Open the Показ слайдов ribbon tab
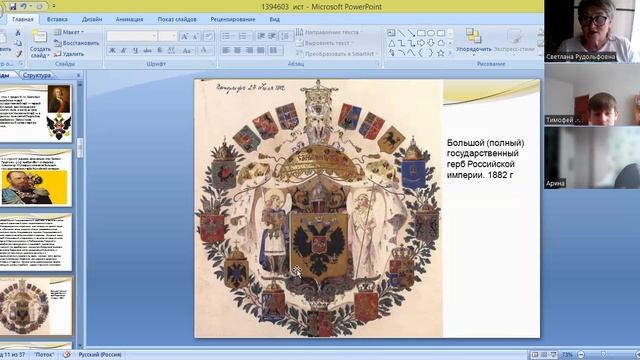640x360 pixels. [x=177, y=19]
